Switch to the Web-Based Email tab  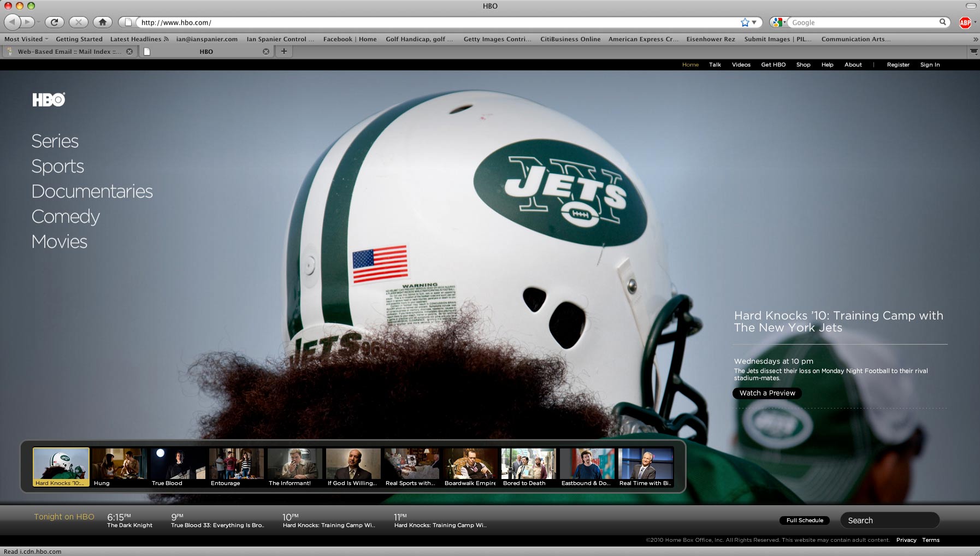pos(68,52)
